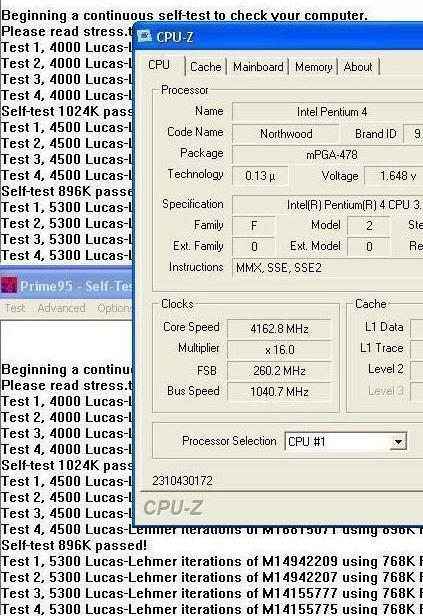Image resolution: width=423 pixels, height=616 pixels.
Task: Click 'Self-test 896K passed!' in lower Prime95 window
Action: click(x=74, y=545)
